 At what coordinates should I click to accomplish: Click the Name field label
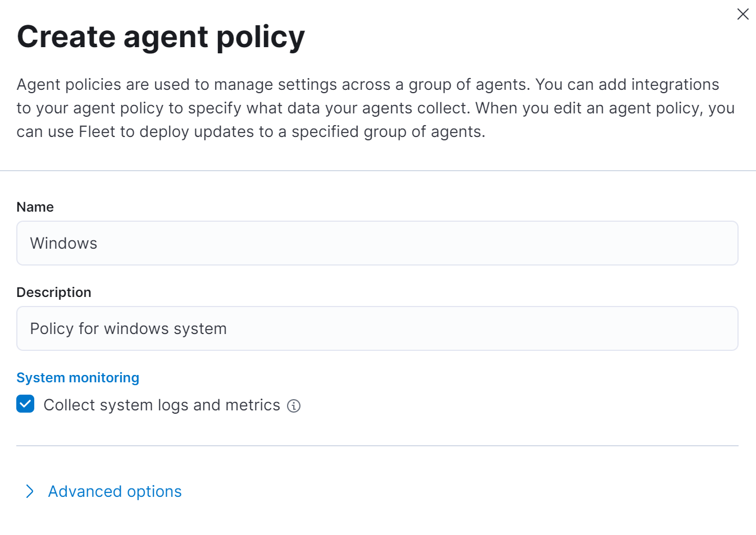(x=35, y=207)
